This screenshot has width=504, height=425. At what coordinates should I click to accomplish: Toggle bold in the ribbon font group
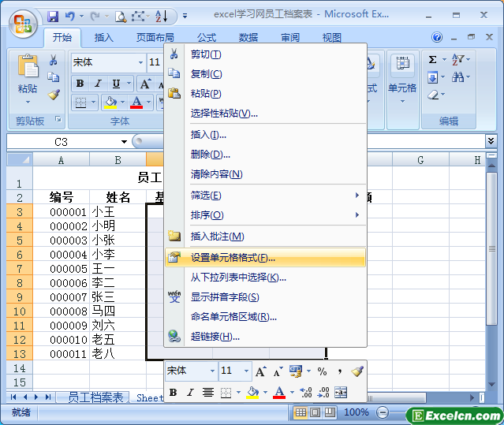click(x=80, y=84)
